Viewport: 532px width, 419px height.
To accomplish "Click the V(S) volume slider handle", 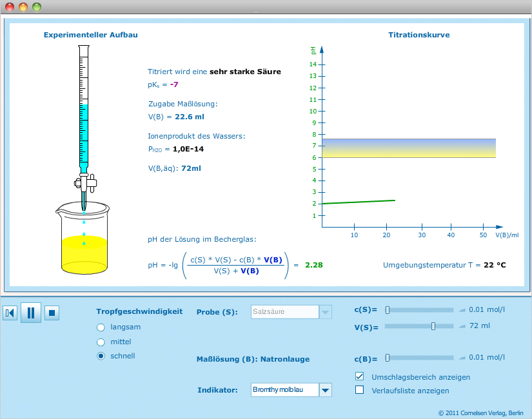I will click(433, 326).
